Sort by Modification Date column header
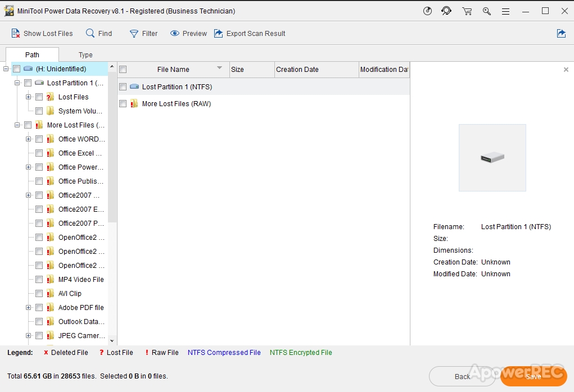This screenshot has width=574, height=392. [384, 70]
